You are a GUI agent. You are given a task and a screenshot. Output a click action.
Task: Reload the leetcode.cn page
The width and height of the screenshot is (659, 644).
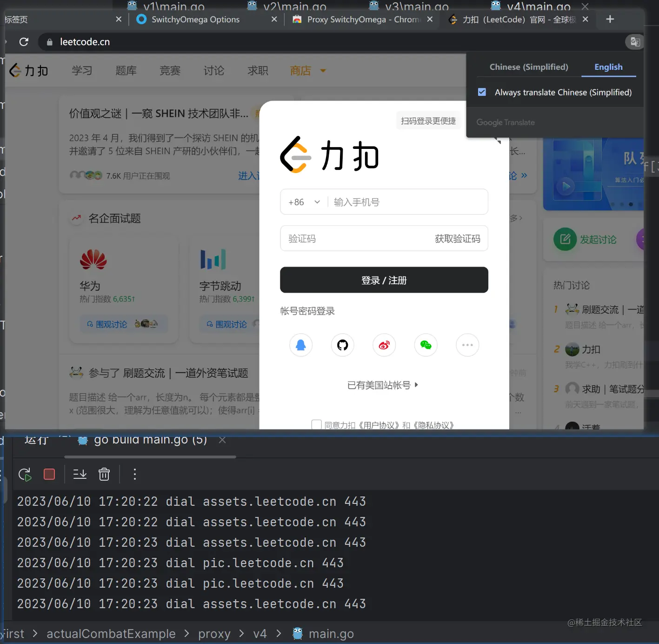click(24, 41)
